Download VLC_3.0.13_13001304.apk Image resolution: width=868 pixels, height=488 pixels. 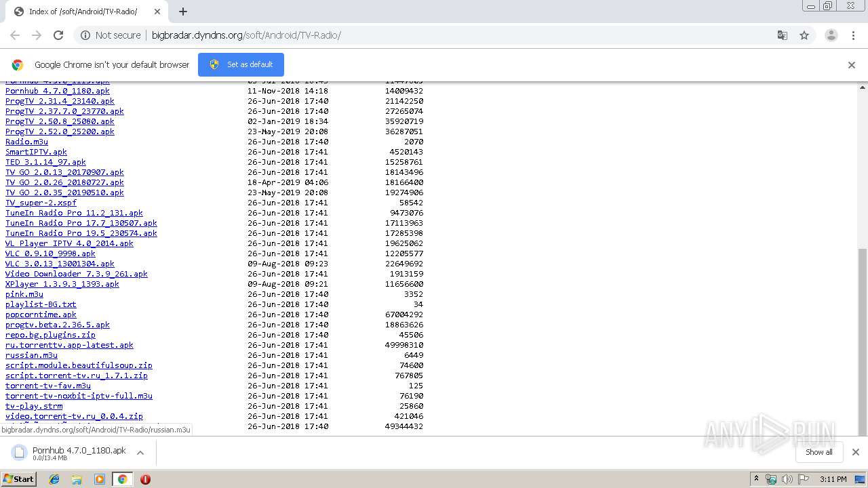click(x=60, y=264)
